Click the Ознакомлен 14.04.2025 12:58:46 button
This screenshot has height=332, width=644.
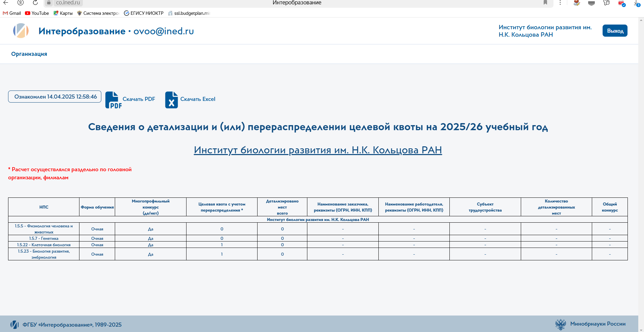[55, 97]
